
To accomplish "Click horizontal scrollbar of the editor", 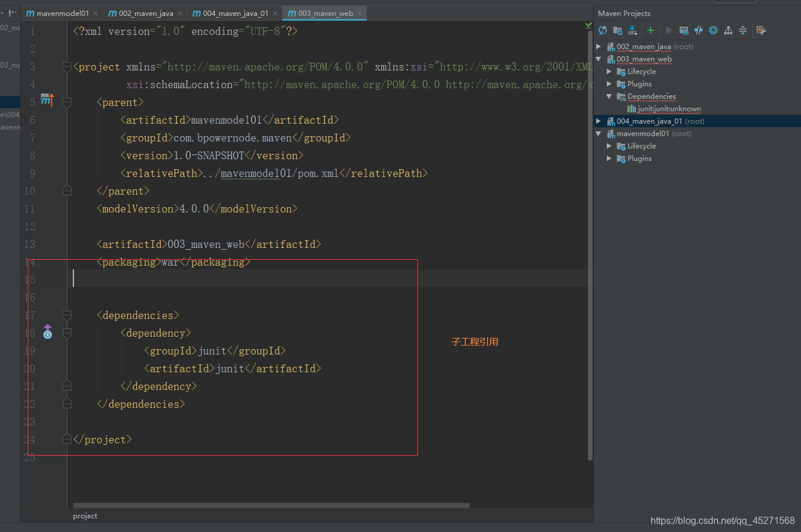I will point(271,505).
